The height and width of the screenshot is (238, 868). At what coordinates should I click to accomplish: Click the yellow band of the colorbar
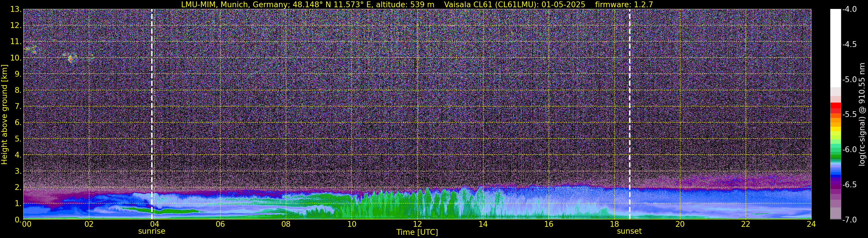835,129
